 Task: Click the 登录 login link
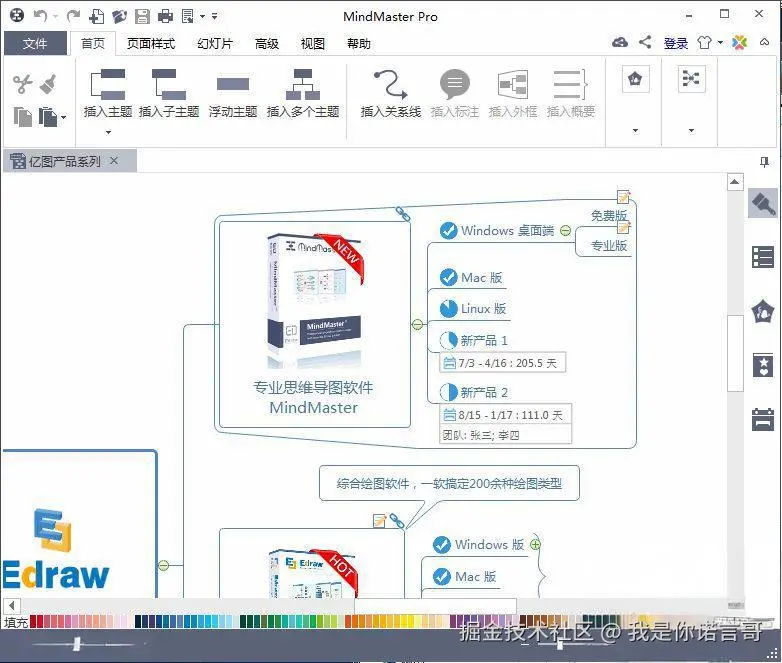coord(676,43)
